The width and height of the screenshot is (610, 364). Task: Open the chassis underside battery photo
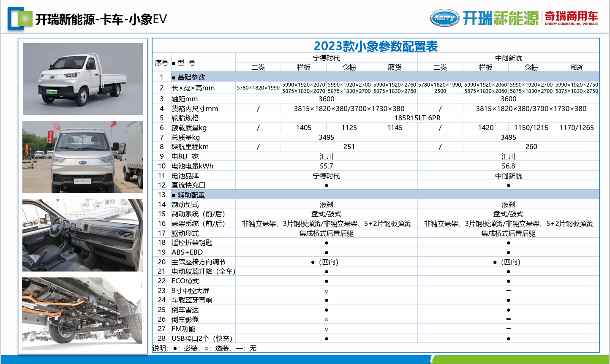pyautogui.click(x=83, y=313)
